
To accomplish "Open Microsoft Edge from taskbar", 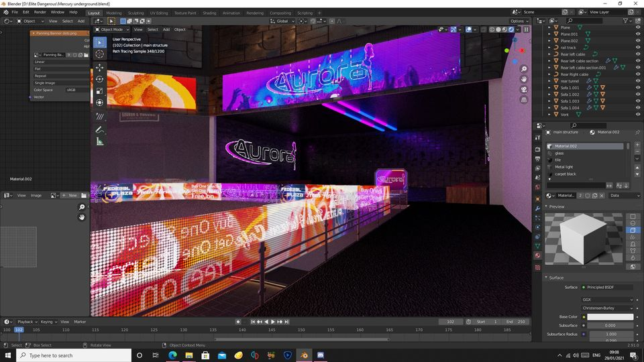I will tap(172, 355).
